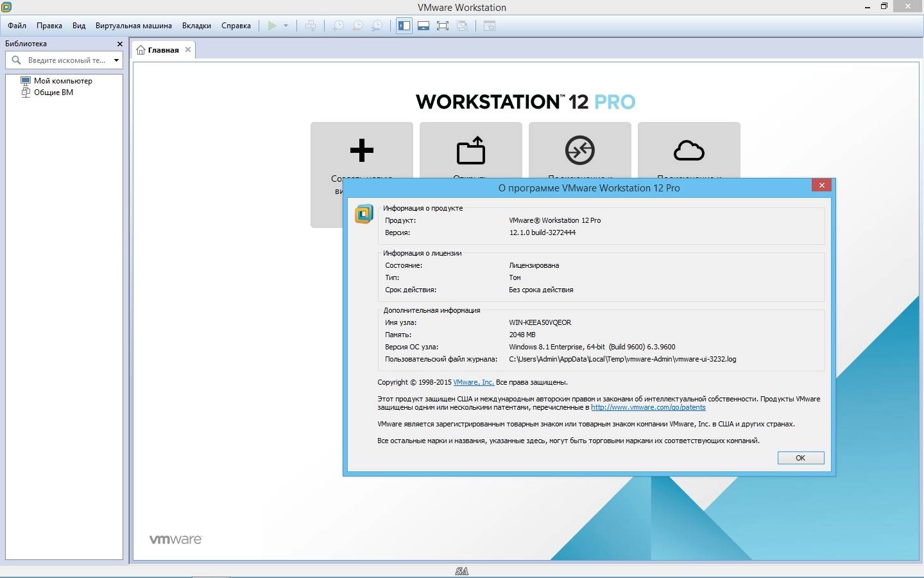
Task: Open the VMware, Inc. copyright link
Action: [x=474, y=382]
